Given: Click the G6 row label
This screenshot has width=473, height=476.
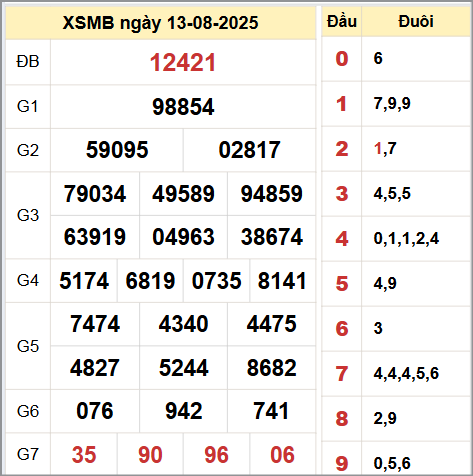Looking at the screenshot, I should click(x=28, y=411).
